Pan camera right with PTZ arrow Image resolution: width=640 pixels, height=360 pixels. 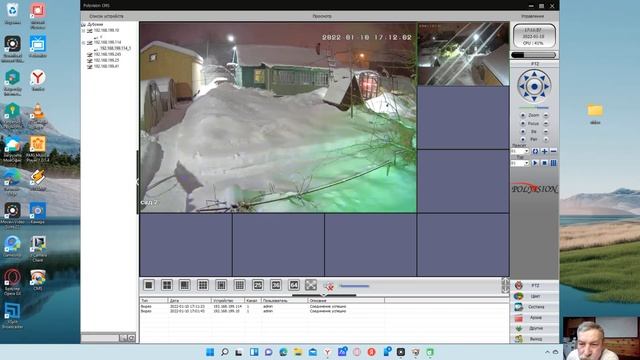pos(547,87)
